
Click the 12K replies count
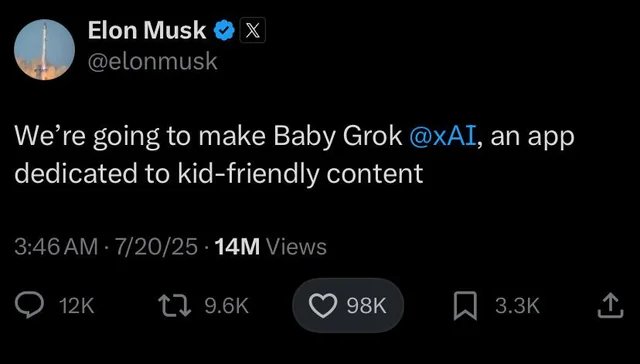(77, 306)
